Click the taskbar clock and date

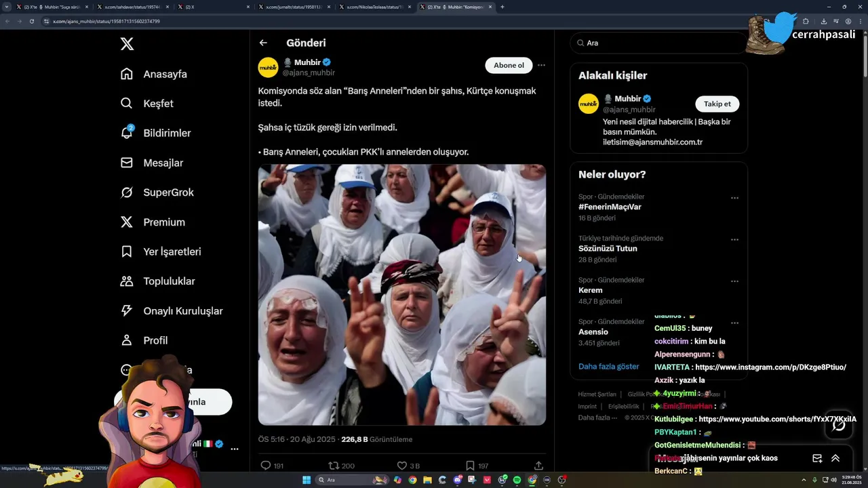853,480
